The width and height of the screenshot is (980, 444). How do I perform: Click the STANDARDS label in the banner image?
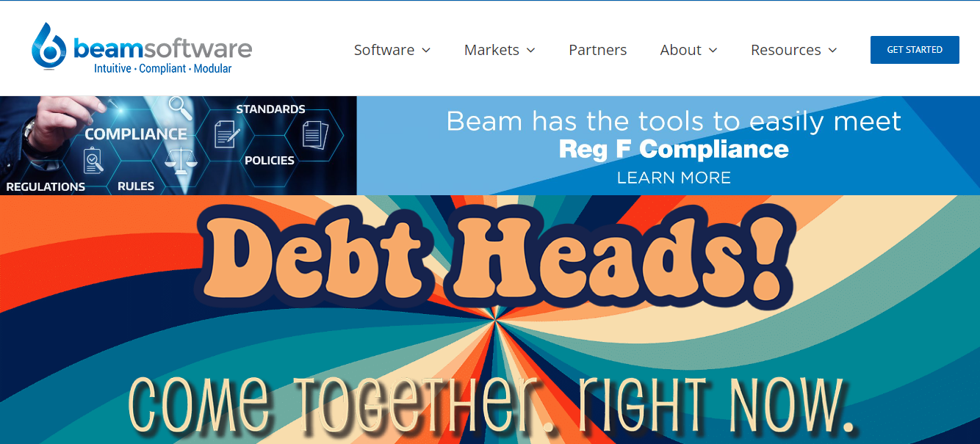coord(270,109)
